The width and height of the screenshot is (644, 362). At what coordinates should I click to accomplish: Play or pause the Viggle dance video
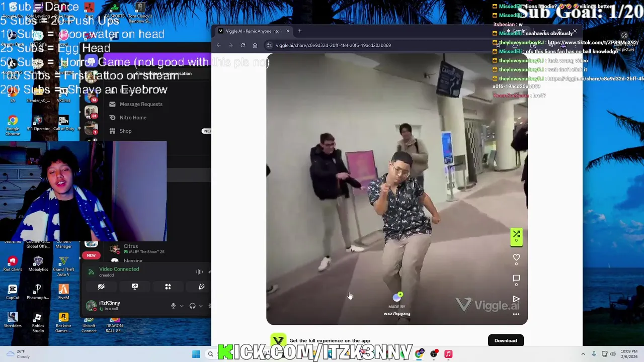tap(397, 189)
